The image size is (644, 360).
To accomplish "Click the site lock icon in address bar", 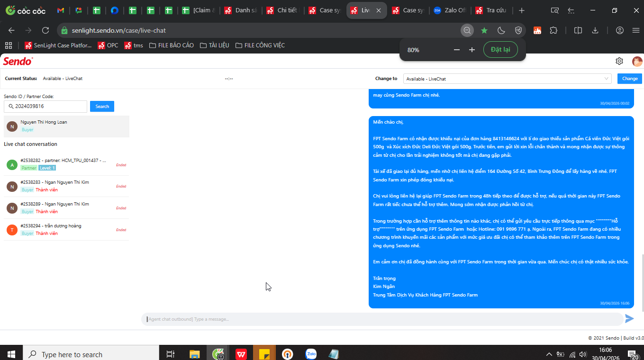I will (x=65, y=30).
